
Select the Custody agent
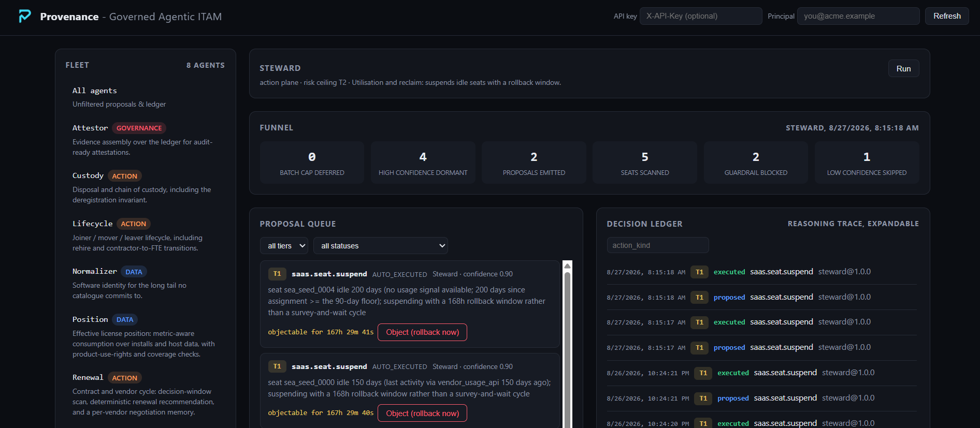pyautogui.click(x=145, y=187)
